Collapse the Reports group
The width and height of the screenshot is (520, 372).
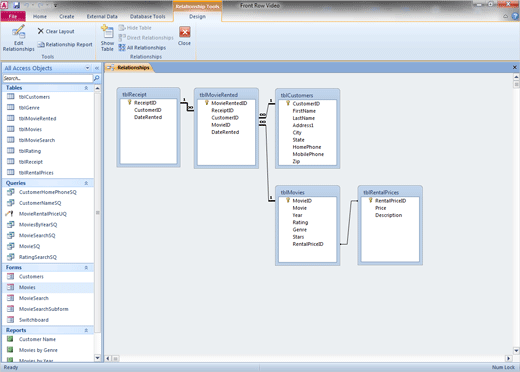point(86,330)
